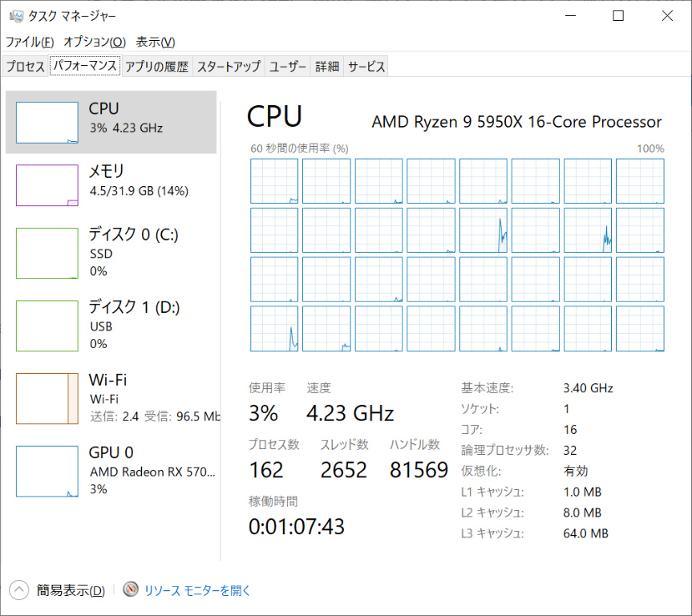Screen dimensions: 692x616
Task: Collapse with the Fewer details arrow icon
Action: 19,590
